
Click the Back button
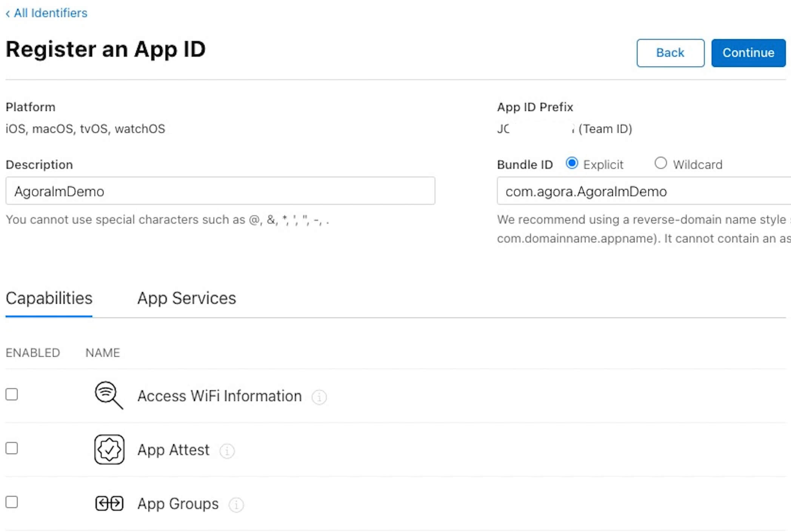coord(670,53)
